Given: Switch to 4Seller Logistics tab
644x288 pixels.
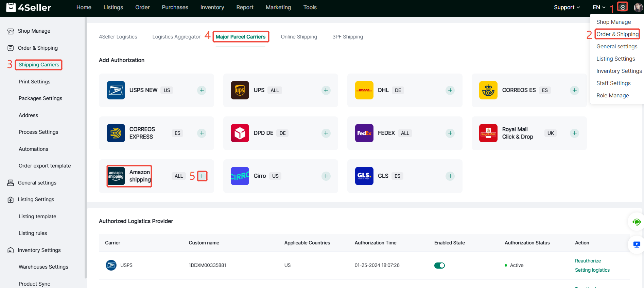Looking at the screenshot, I should pos(118,37).
